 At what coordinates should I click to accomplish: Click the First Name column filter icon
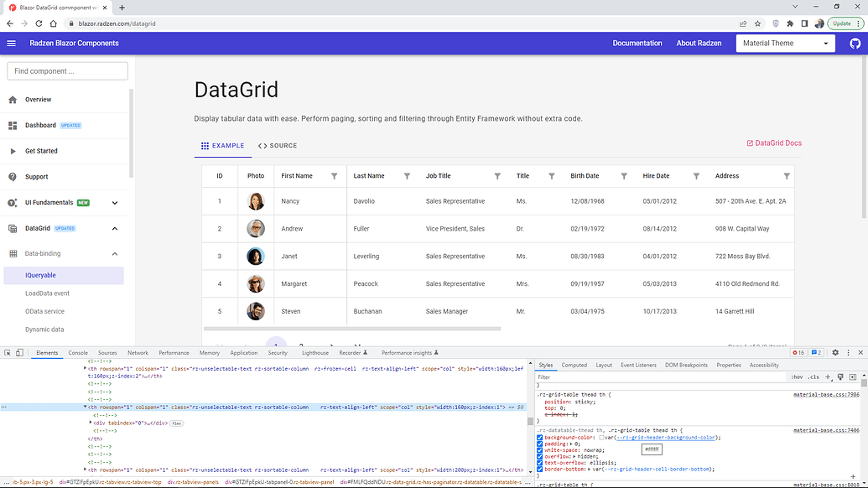(335, 176)
